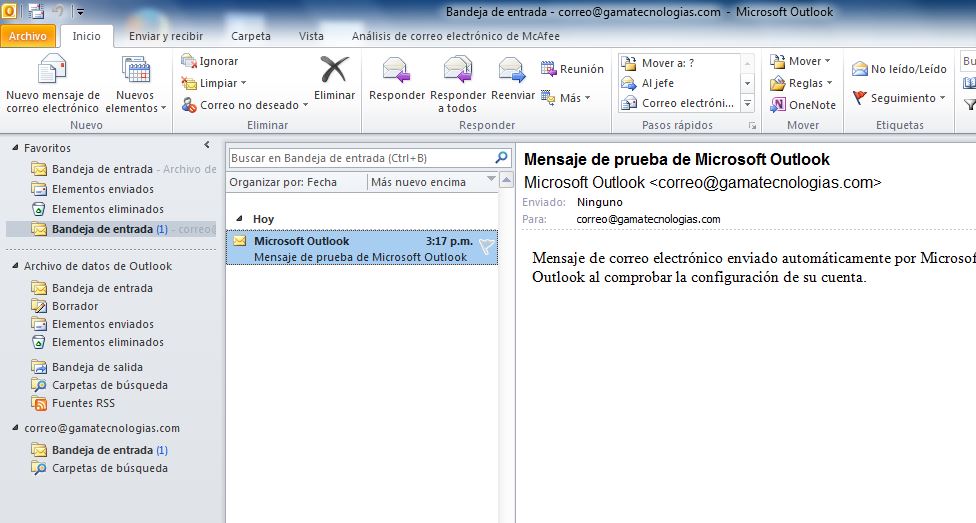Toggle the follow-up flag on Microsoft Outlook message
The width and height of the screenshot is (976, 523).
coord(486,248)
